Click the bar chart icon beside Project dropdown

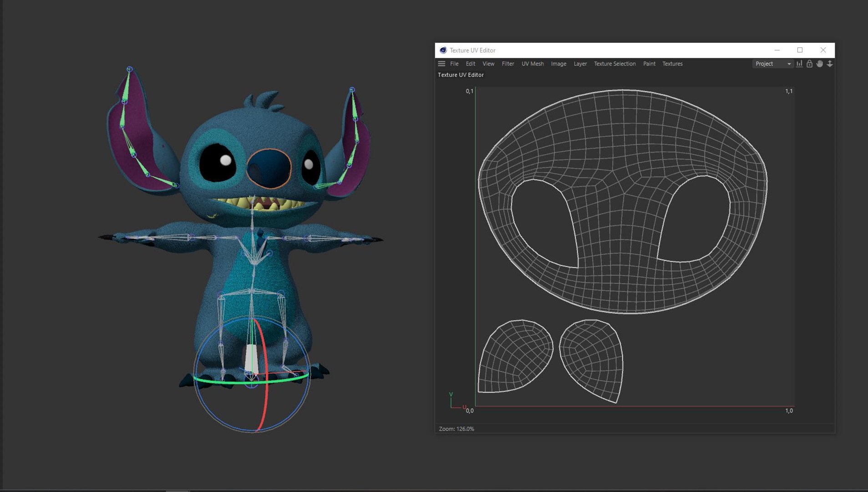click(799, 64)
